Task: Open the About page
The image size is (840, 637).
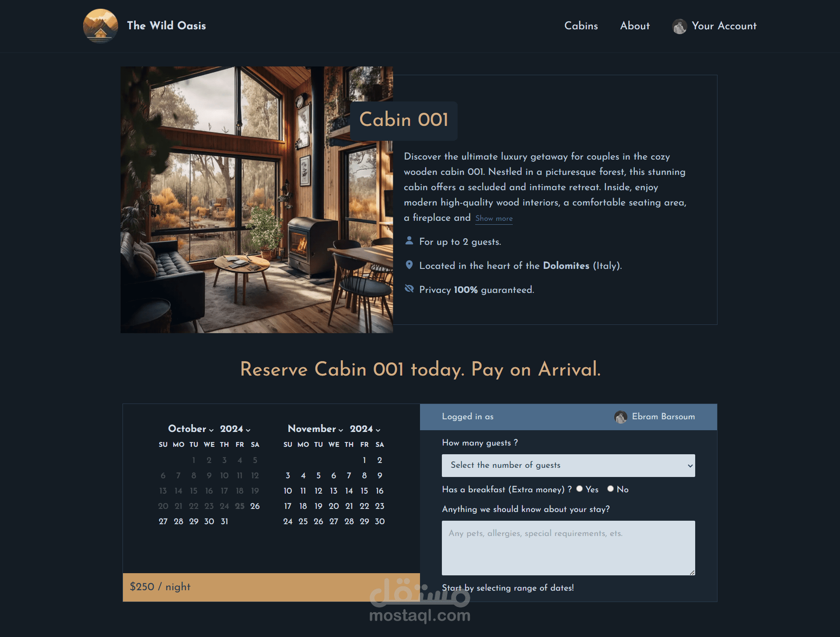Action: [635, 26]
